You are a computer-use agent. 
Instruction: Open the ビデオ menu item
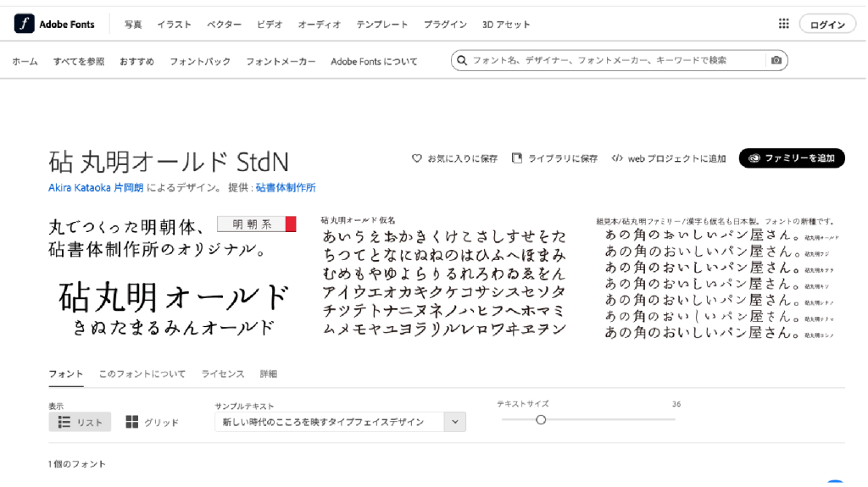point(270,25)
